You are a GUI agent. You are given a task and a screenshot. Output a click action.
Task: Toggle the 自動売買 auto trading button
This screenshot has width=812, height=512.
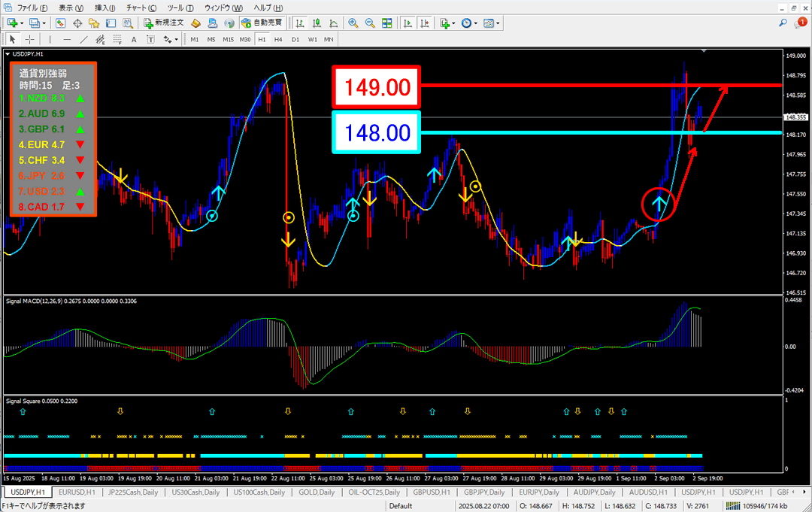click(262, 23)
